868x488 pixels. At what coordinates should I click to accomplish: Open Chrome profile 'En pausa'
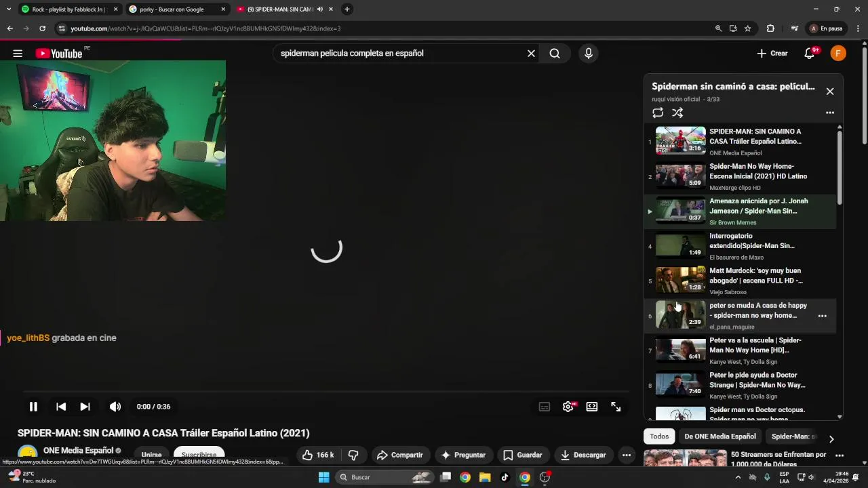tap(826, 28)
